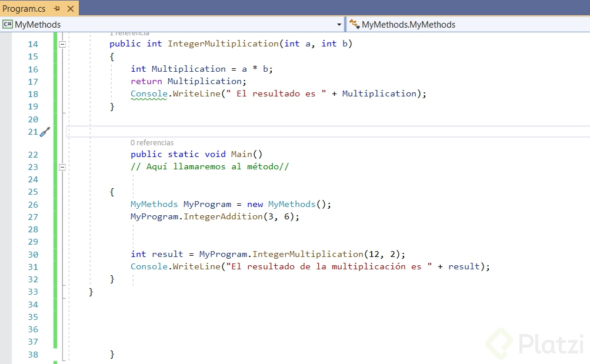Click the Main method name on line 22
Viewport: 590px width, 364px height.
tap(241, 154)
